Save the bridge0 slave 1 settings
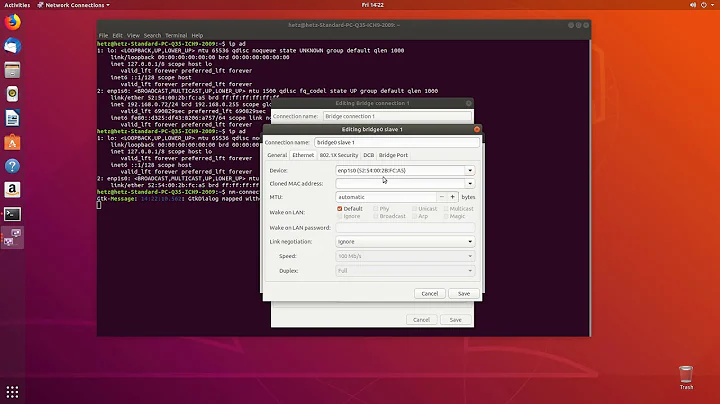The height and width of the screenshot is (404, 720). [x=463, y=293]
